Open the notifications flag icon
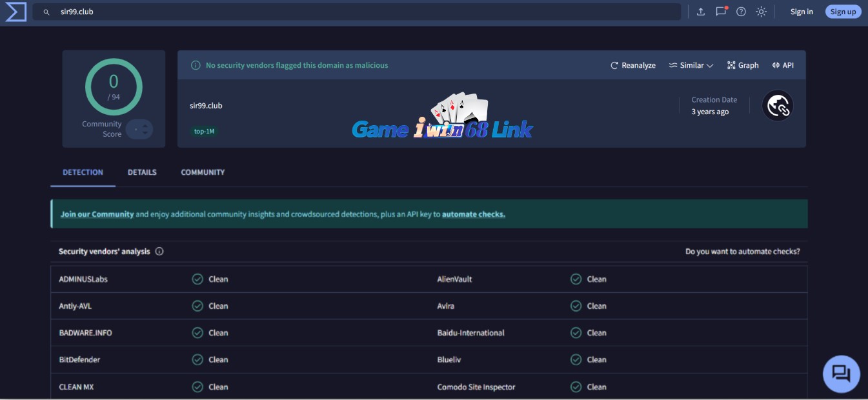Screen dimensions: 868x400 coord(721,12)
